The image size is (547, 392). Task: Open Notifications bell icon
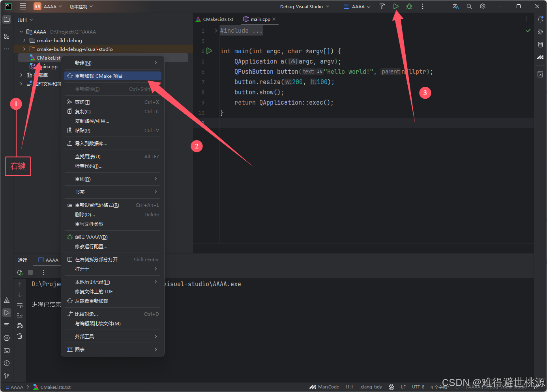point(540,19)
